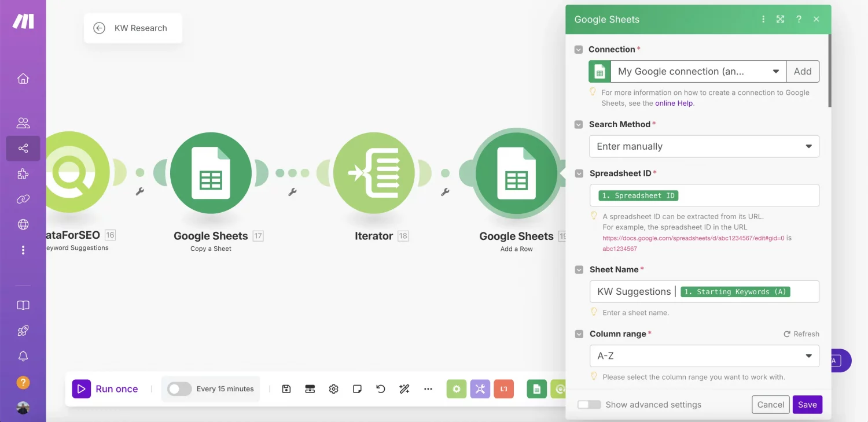Screen dimensions: 868x422
Task: Open green gear Tools favorite
Action: [x=457, y=389]
